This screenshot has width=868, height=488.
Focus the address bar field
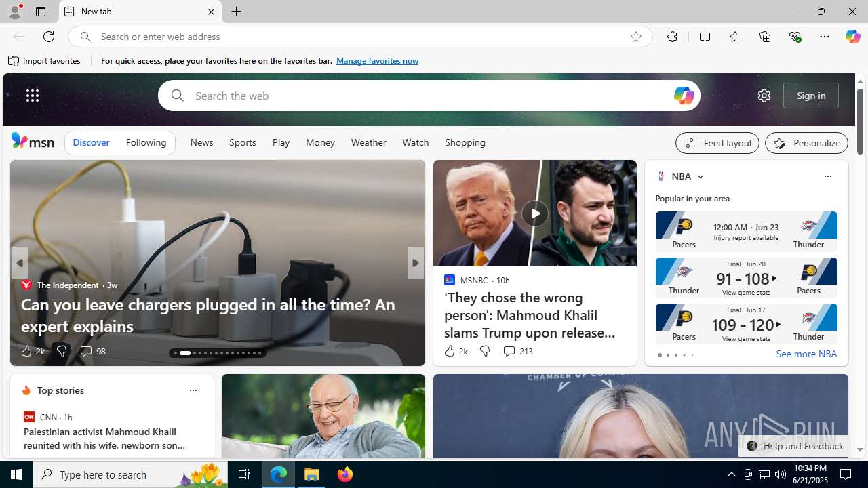(359, 37)
